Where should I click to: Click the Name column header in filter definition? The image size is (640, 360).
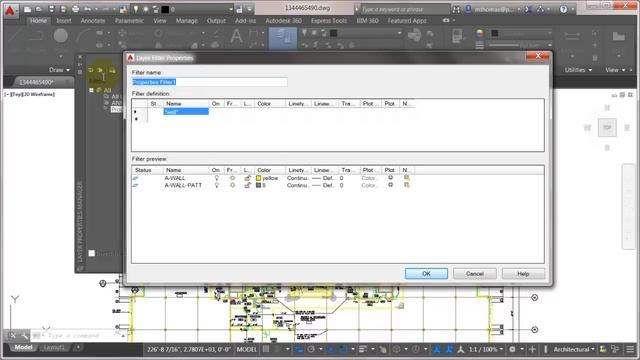pos(186,104)
